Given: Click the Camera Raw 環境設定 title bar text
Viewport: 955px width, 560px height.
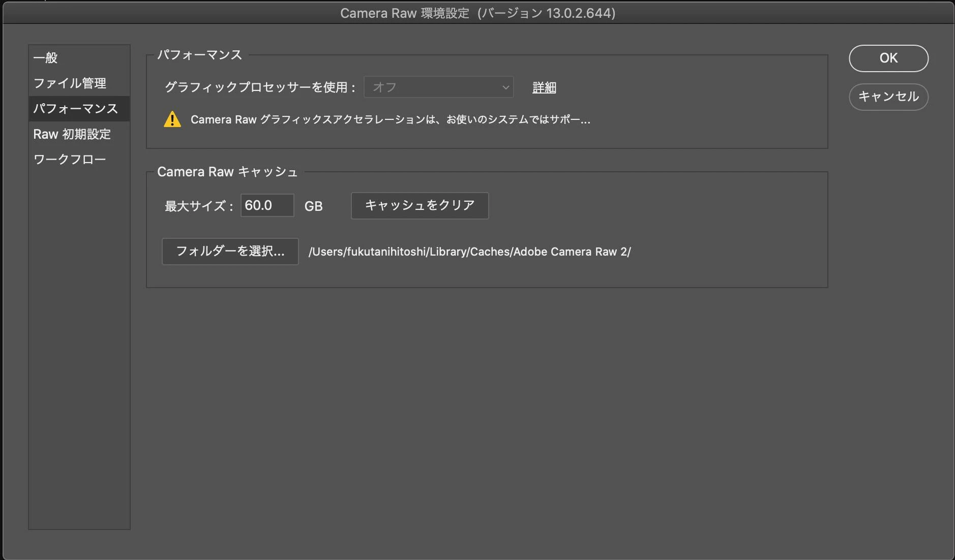Looking at the screenshot, I should tap(477, 13).
